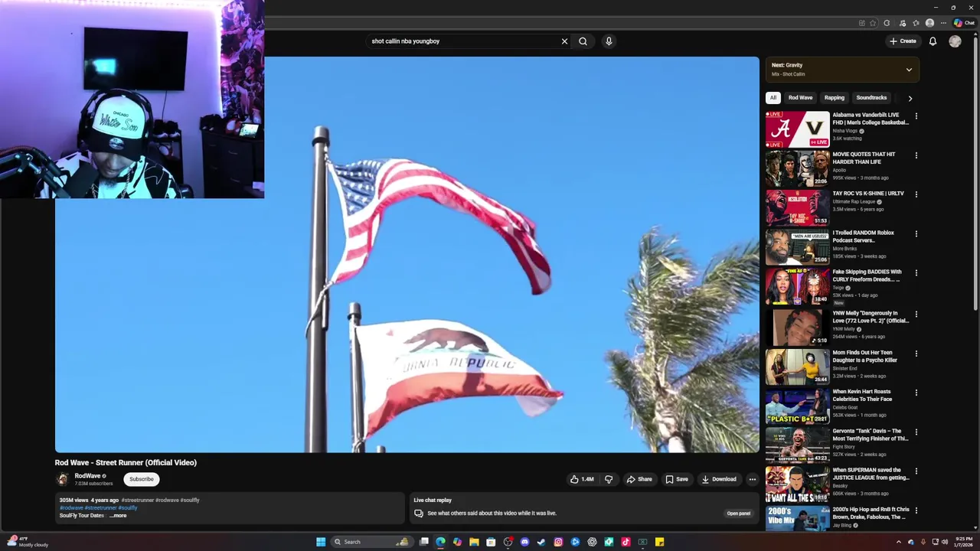Click the YouTube search magnifier button
980x551 pixels.
[583, 41]
